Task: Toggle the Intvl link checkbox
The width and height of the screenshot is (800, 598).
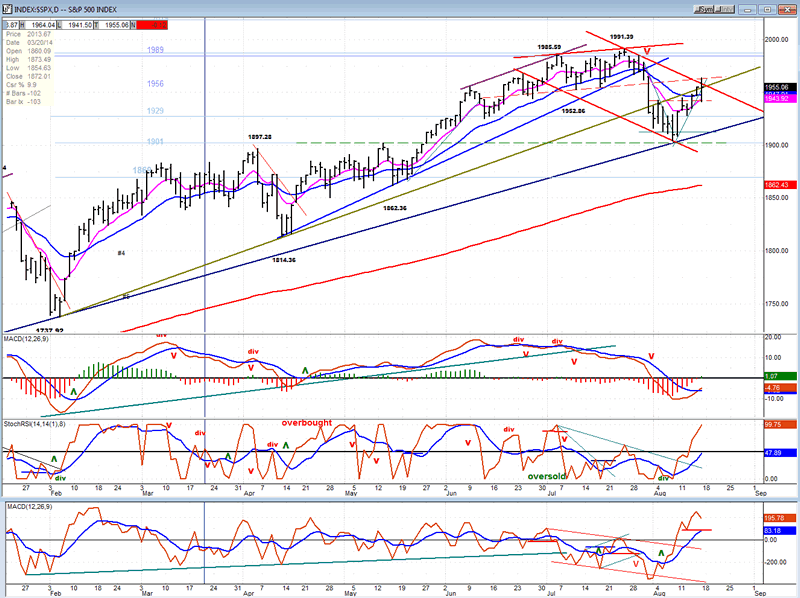Action: [725, 9]
